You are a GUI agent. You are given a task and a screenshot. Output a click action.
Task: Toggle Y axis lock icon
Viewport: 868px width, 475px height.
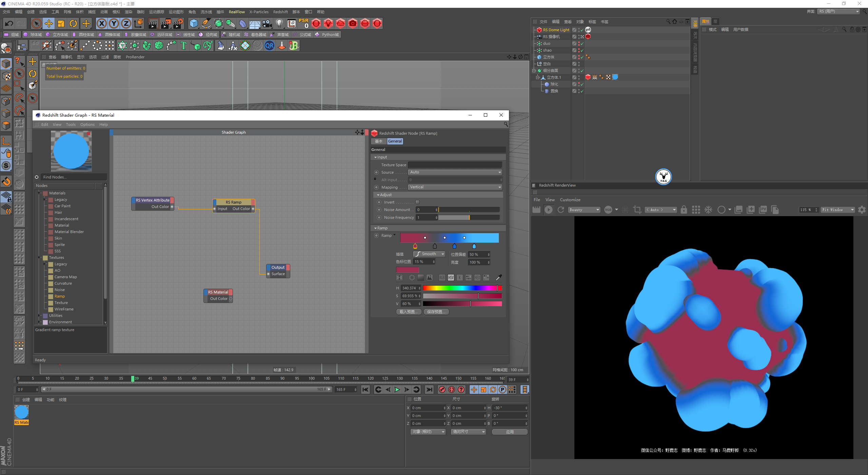(x=114, y=23)
